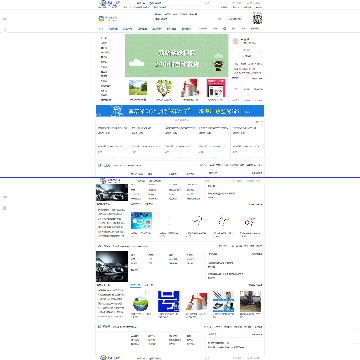Open the green field landscape product thumbnail
Viewport: 360px width, 360px height.
coord(138,88)
